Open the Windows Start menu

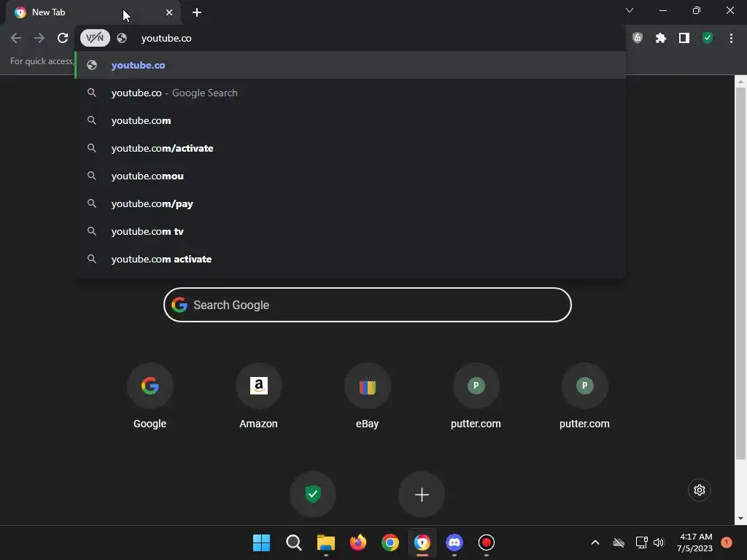pos(261,542)
